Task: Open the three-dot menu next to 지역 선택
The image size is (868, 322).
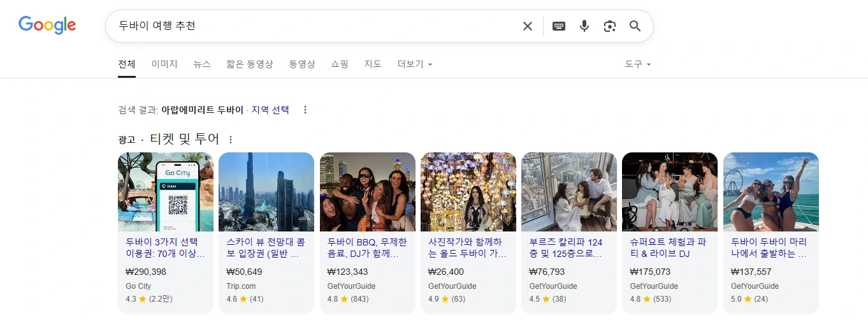Action: point(305,110)
